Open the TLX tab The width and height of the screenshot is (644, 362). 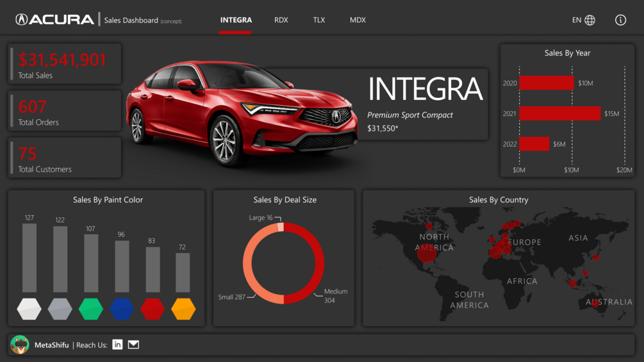click(x=318, y=20)
